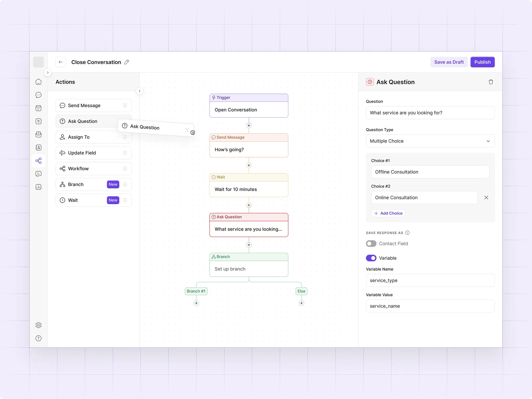Click the plus node below Send Message block
Screen dimensions: 532x399
click(x=249, y=165)
